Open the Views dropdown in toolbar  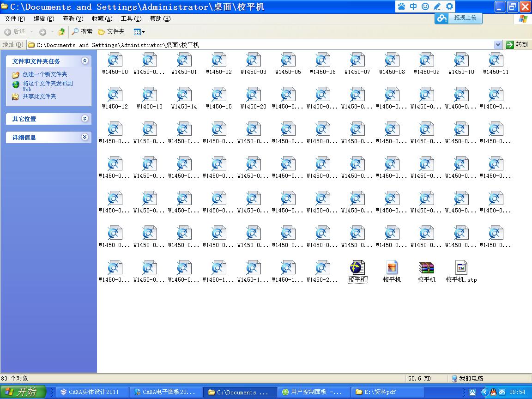pyautogui.click(x=139, y=32)
